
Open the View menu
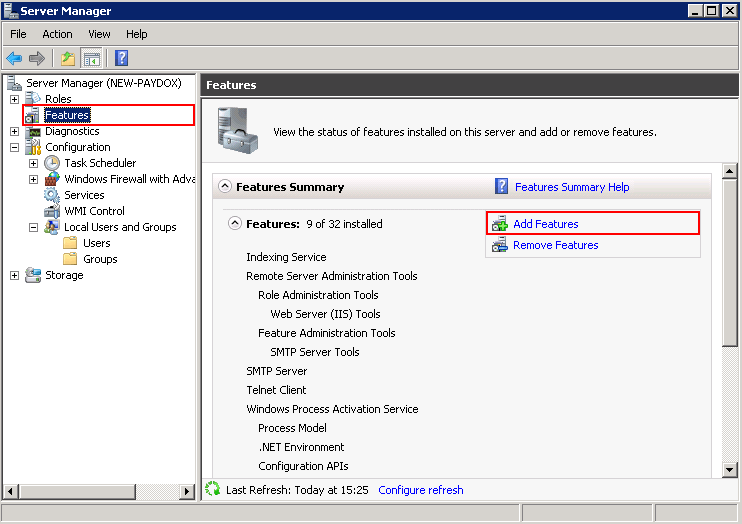click(99, 34)
